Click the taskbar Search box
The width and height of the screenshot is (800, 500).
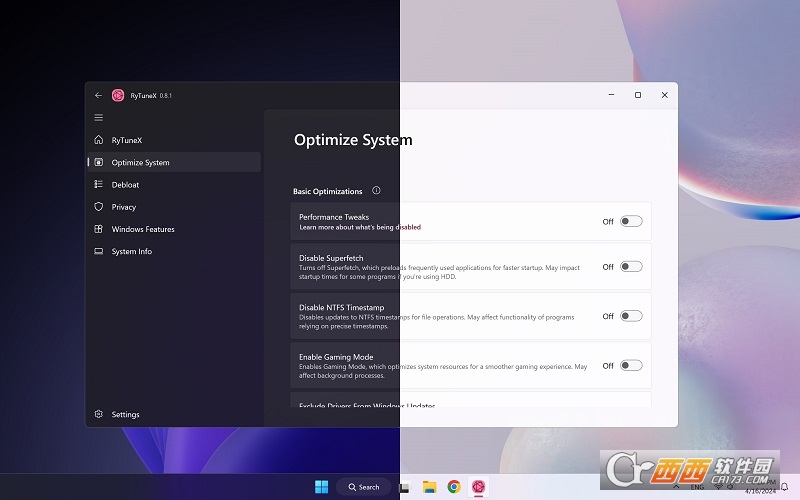tap(364, 487)
